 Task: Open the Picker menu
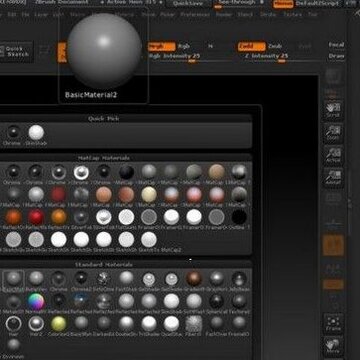167,15
